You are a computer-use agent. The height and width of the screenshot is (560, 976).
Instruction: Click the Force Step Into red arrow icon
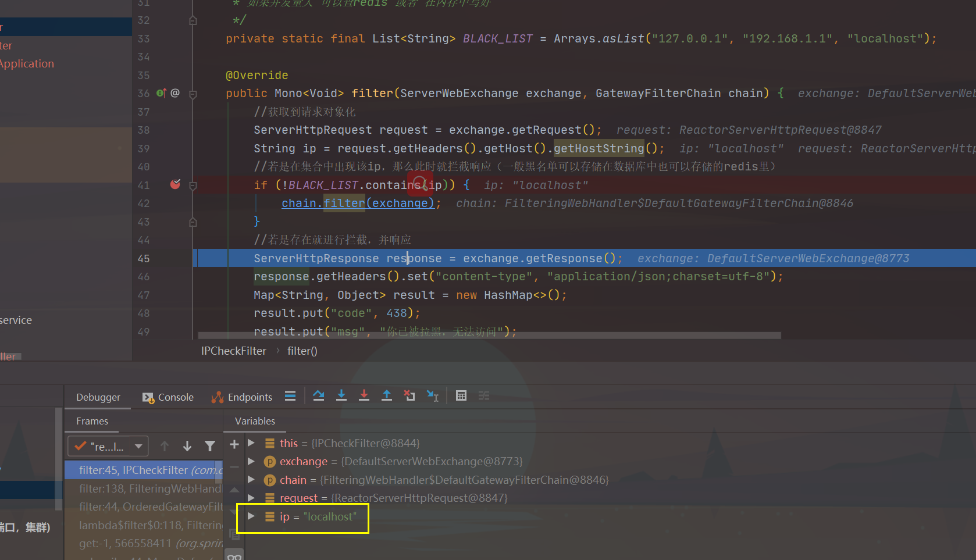(364, 396)
